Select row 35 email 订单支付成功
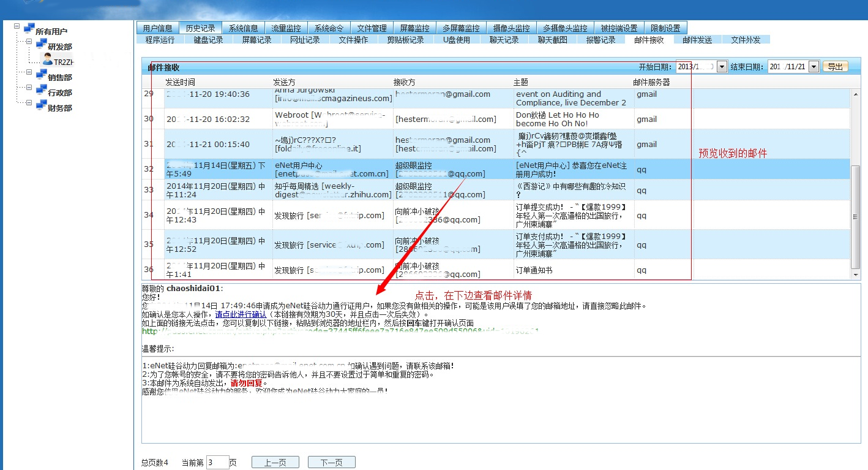Image resolution: width=868 pixels, height=470 pixels. (x=496, y=244)
